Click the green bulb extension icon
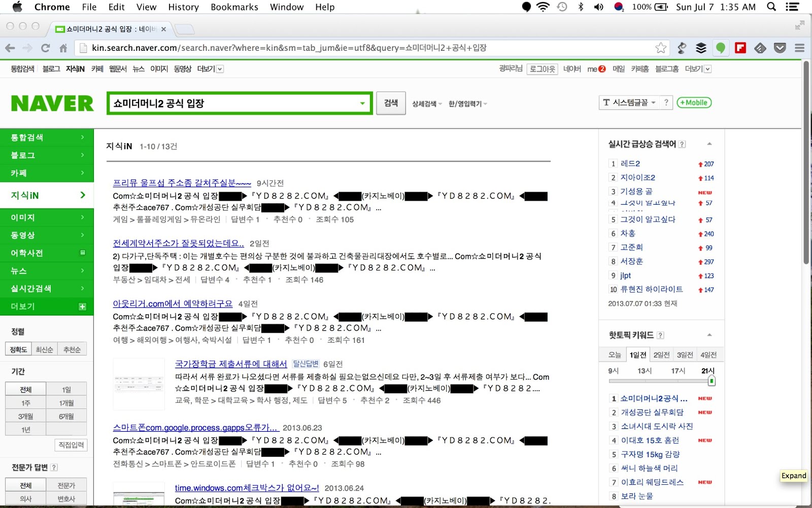The height and width of the screenshot is (508, 812). tap(720, 48)
